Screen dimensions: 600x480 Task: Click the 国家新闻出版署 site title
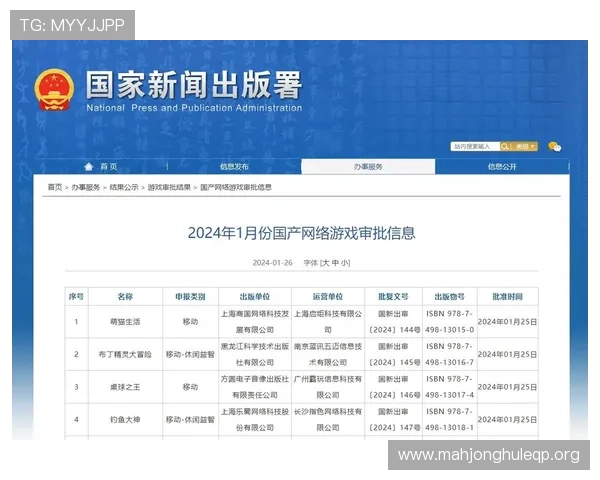pyautogui.click(x=194, y=85)
